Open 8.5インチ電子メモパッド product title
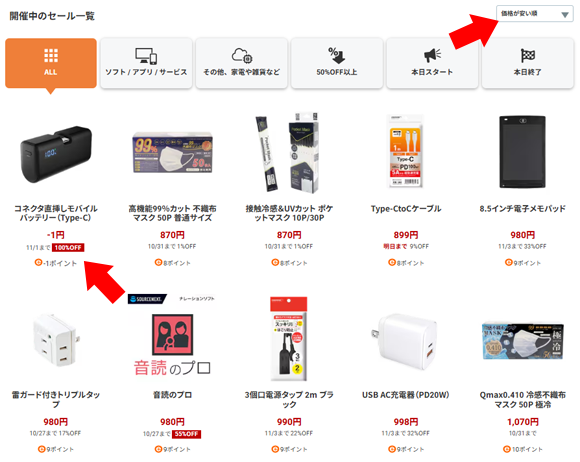 522,209
